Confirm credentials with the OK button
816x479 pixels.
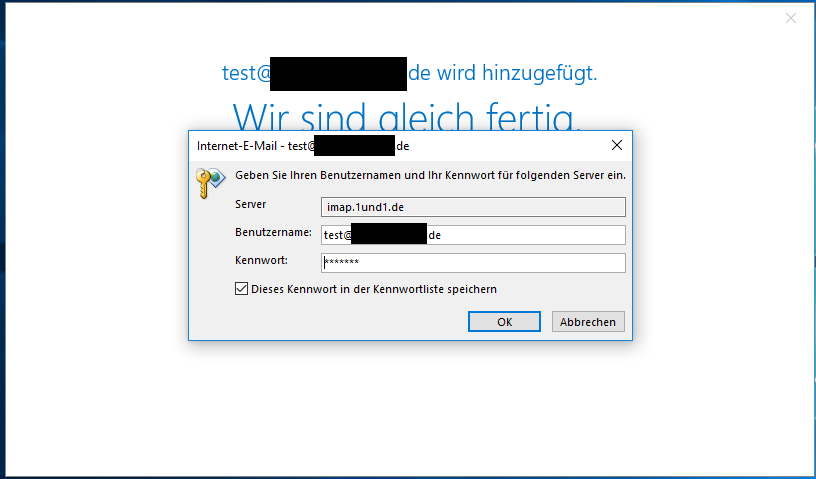(504, 322)
